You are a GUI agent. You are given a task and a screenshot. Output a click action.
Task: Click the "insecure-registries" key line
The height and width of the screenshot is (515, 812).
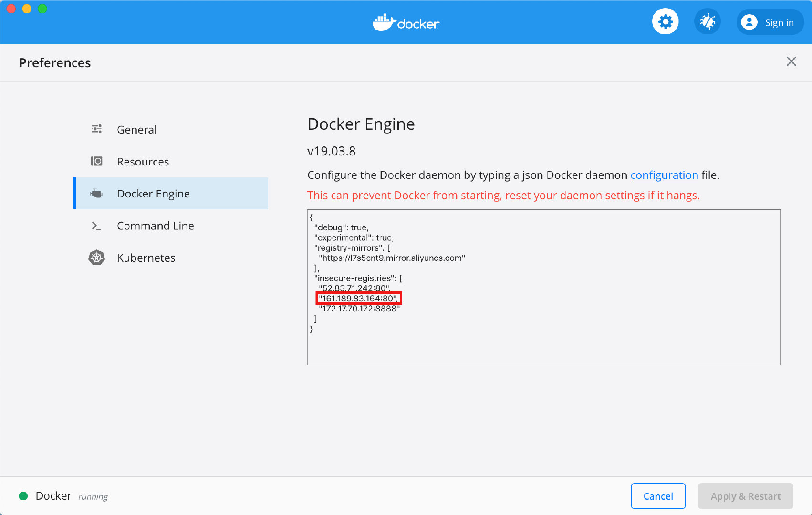tap(358, 278)
